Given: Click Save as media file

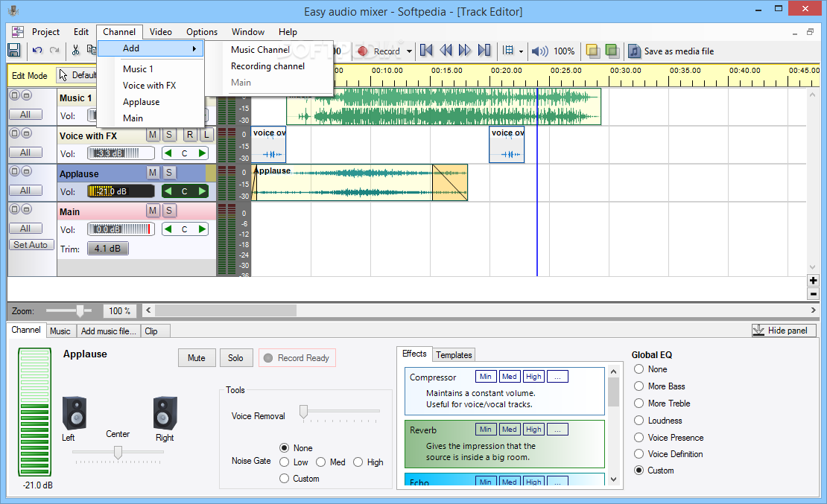Looking at the screenshot, I should click(x=671, y=51).
